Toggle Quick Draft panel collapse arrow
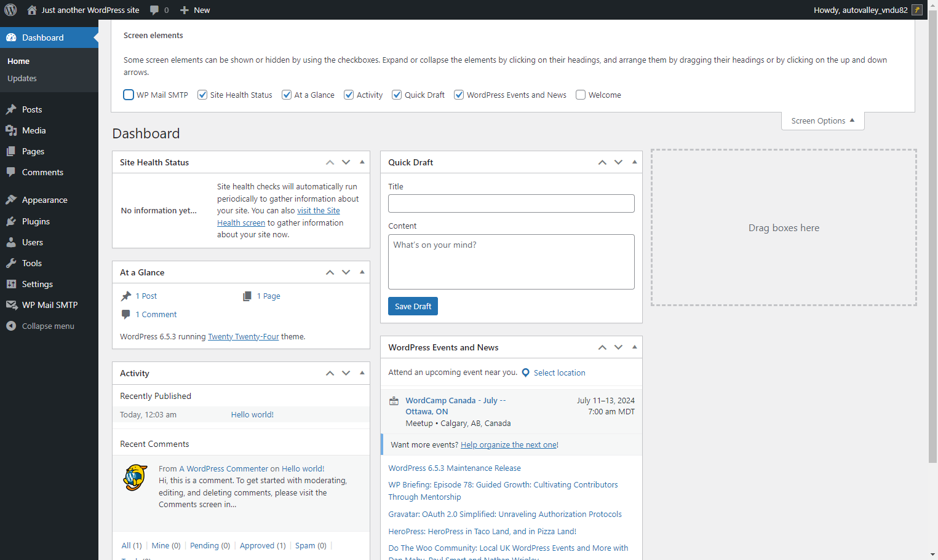The height and width of the screenshot is (560, 938). point(634,162)
